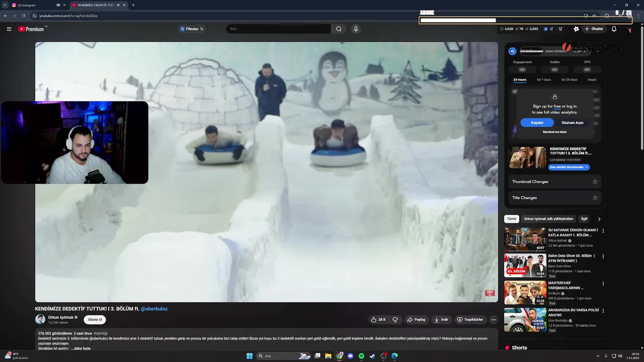Image resolution: width=644 pixels, height=362 pixels.
Task: Subscribe with Abone ol button
Action: pyautogui.click(x=95, y=320)
